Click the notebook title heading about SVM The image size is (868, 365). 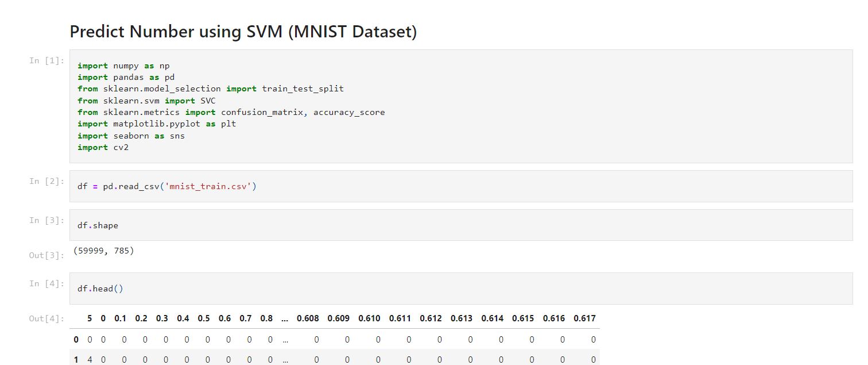click(x=243, y=32)
